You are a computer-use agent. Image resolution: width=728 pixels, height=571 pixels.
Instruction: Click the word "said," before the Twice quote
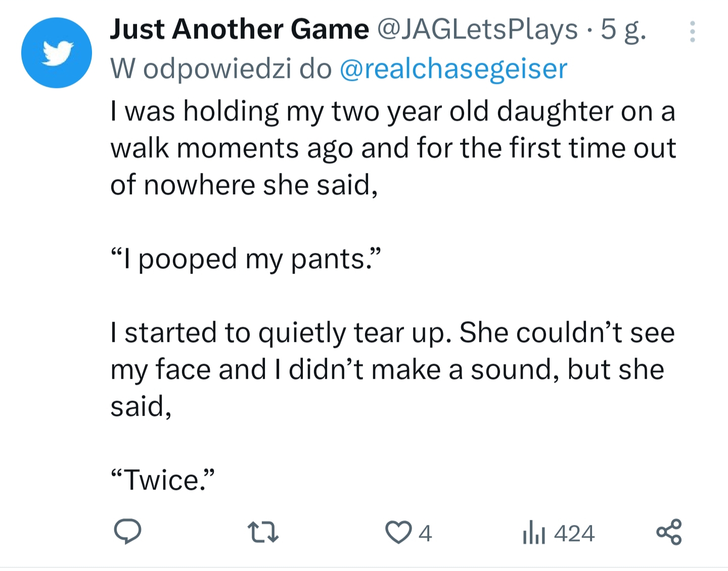pos(141,406)
